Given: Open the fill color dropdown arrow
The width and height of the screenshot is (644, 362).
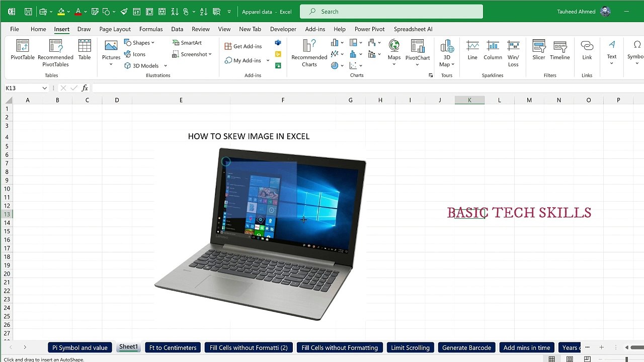Looking at the screenshot, I should point(69,12).
